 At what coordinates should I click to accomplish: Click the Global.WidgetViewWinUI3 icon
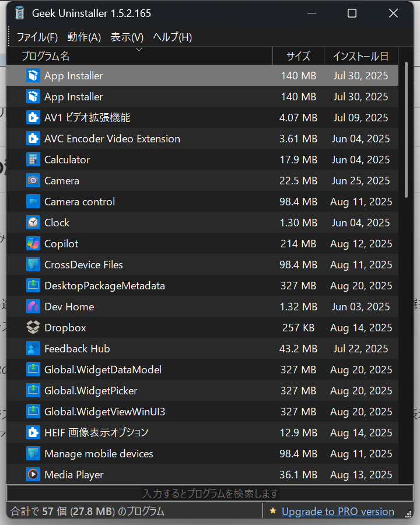[33, 411]
